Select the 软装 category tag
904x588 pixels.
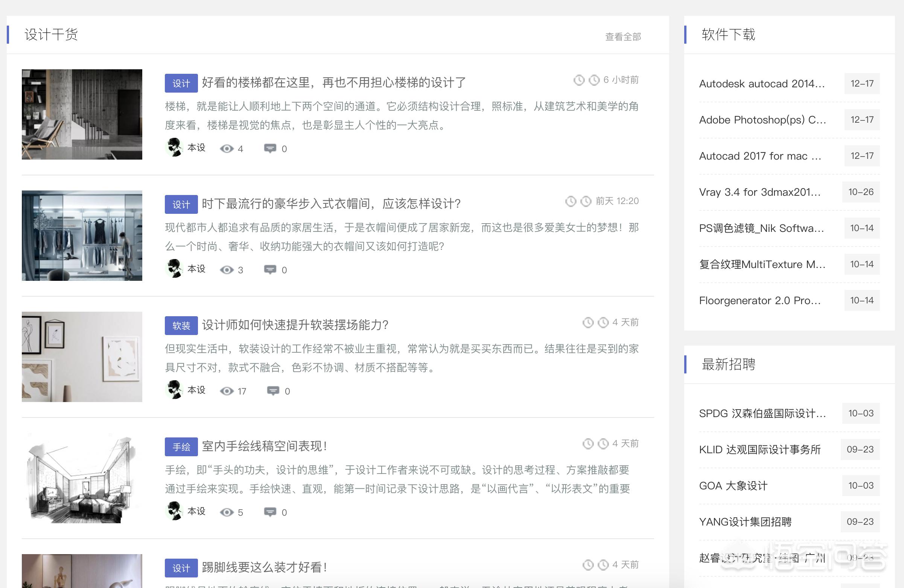point(181,326)
